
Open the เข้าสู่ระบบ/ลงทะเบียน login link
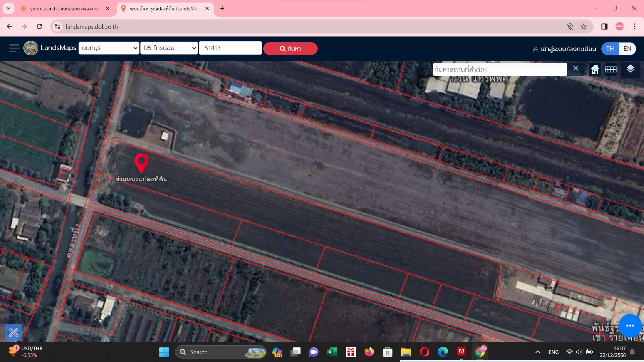565,49
